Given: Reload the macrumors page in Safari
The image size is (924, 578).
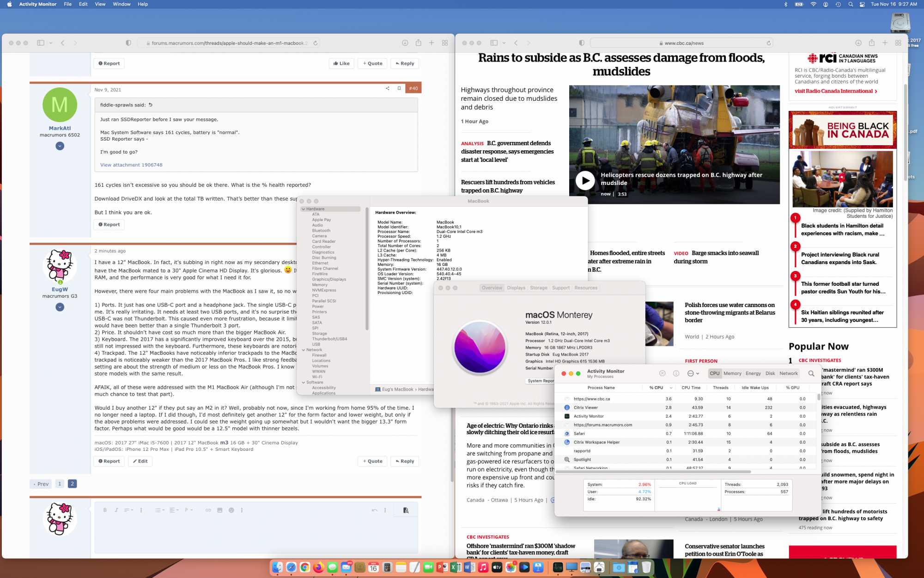Looking at the screenshot, I should click(x=316, y=43).
